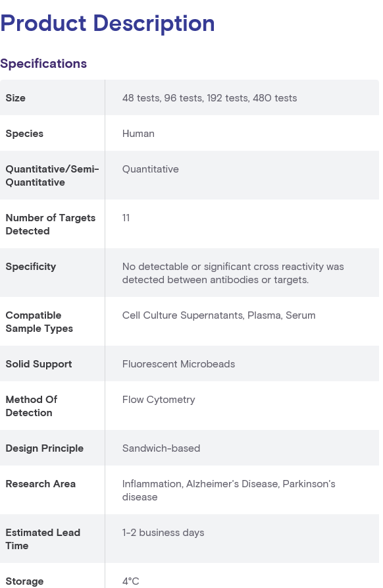
Task: Select the value 11 for targets
Action: 126,218
